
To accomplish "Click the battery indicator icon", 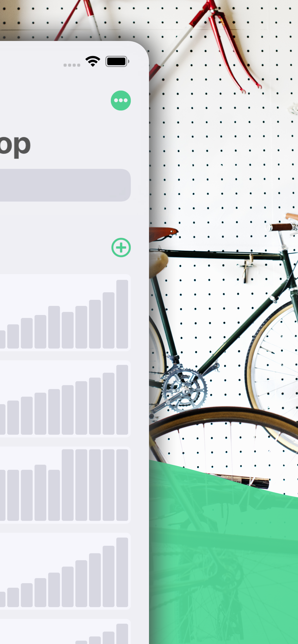I will (117, 61).
